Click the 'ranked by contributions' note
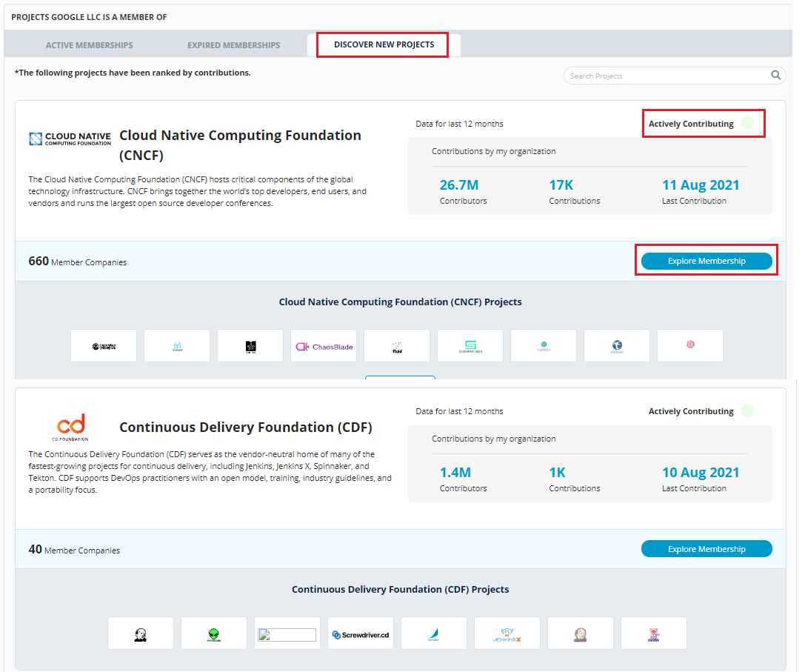 click(x=133, y=73)
